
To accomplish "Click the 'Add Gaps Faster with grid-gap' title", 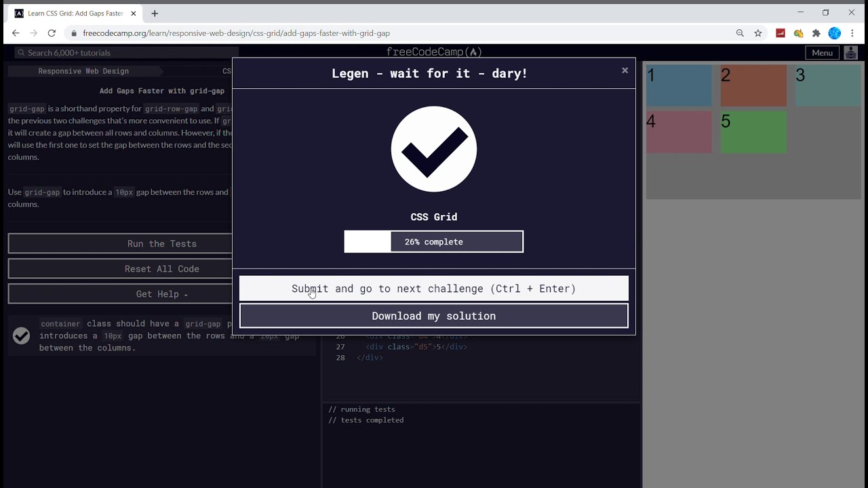I will 162,91.
